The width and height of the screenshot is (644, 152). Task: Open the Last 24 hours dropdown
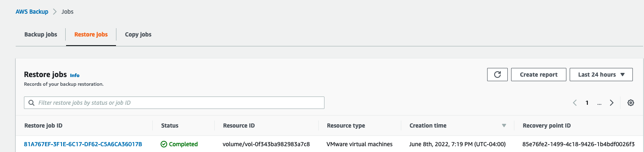tap(601, 75)
